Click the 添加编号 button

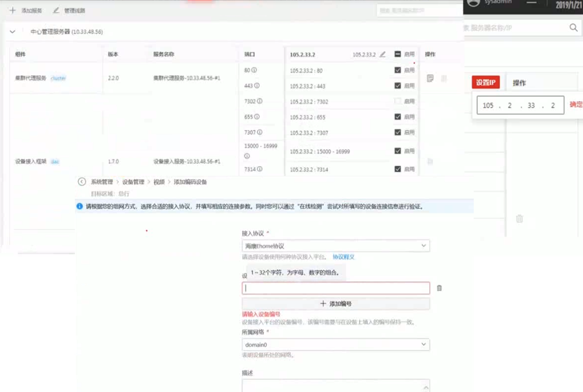[x=336, y=303]
